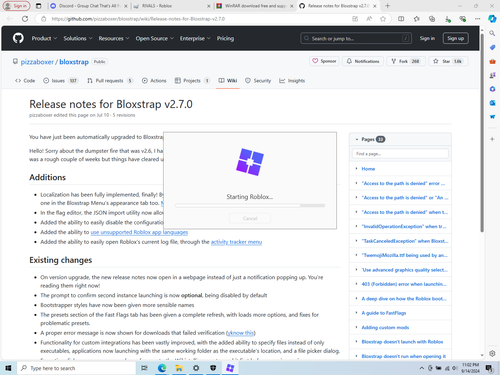Click the GitHub search input box

[356, 38]
